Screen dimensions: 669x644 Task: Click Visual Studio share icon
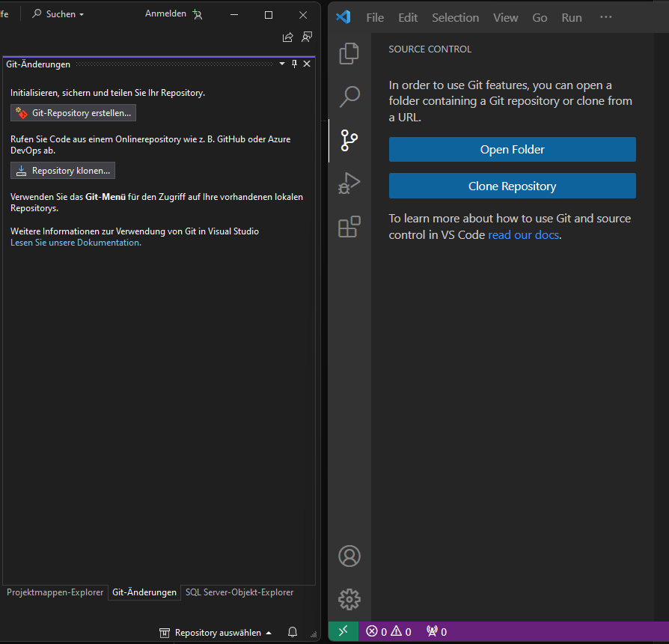click(x=288, y=37)
